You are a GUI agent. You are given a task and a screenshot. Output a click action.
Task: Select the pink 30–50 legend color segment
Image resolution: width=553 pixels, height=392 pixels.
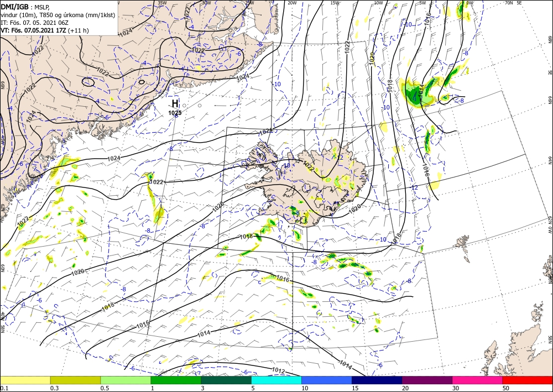[478, 380]
